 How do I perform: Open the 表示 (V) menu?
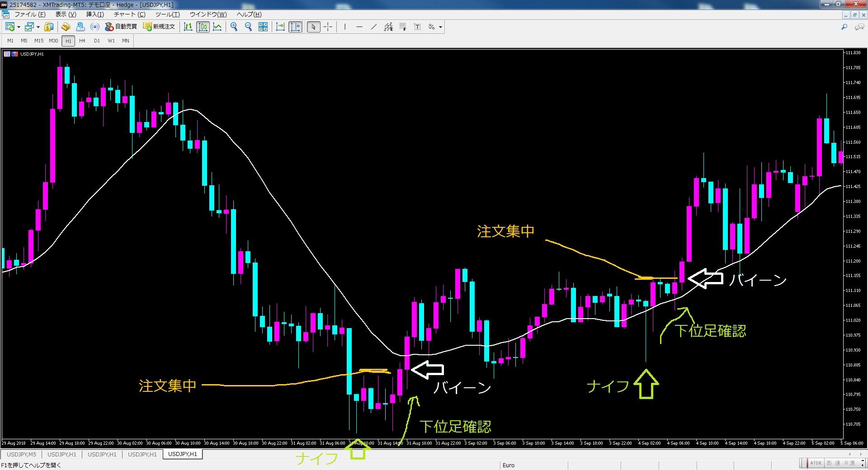pos(66,14)
